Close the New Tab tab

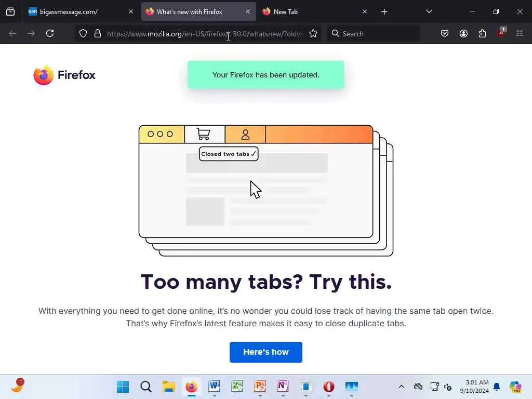tap(364, 12)
